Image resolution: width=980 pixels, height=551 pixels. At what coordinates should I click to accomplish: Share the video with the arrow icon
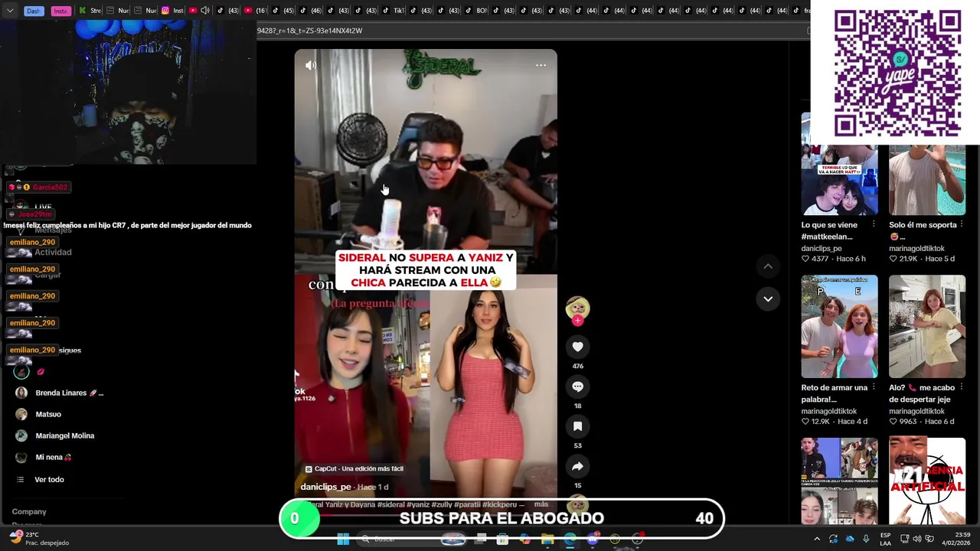(x=577, y=466)
